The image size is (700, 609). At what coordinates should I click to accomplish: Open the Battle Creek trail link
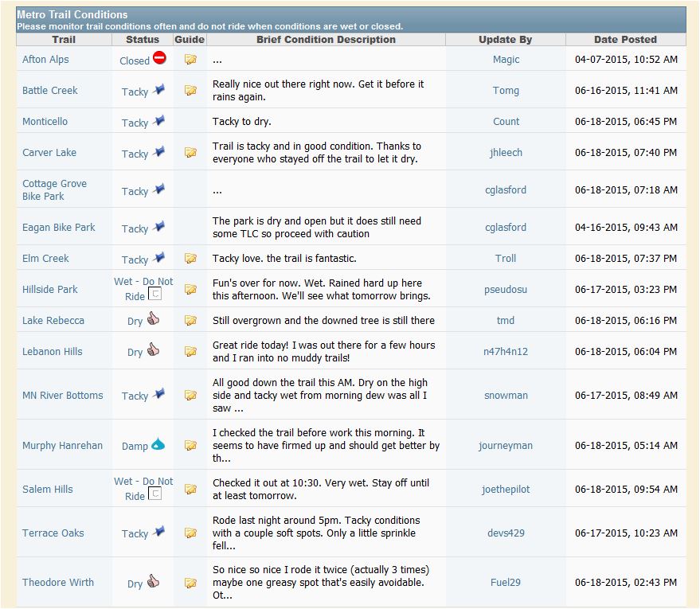click(x=50, y=91)
